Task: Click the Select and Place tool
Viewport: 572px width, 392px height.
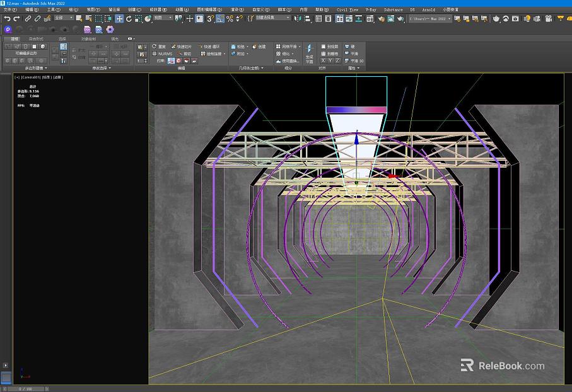Action: point(148,19)
